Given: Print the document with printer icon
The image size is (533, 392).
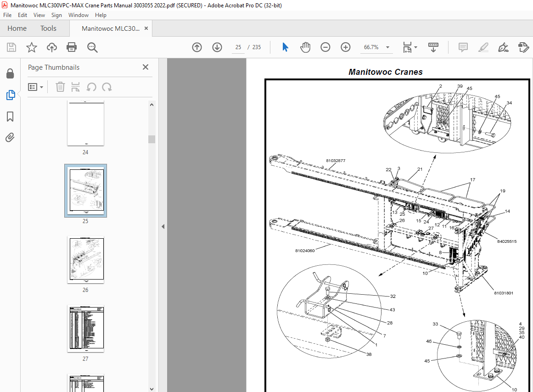Looking at the screenshot, I should point(72,47).
